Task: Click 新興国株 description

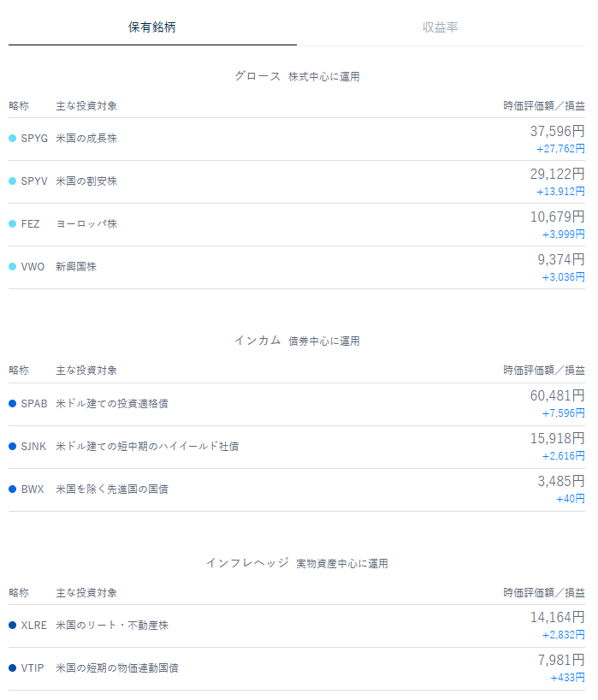Action: (x=76, y=267)
